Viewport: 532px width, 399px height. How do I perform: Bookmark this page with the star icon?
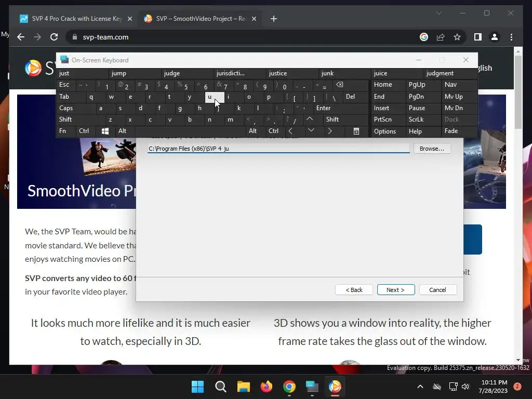click(x=457, y=37)
